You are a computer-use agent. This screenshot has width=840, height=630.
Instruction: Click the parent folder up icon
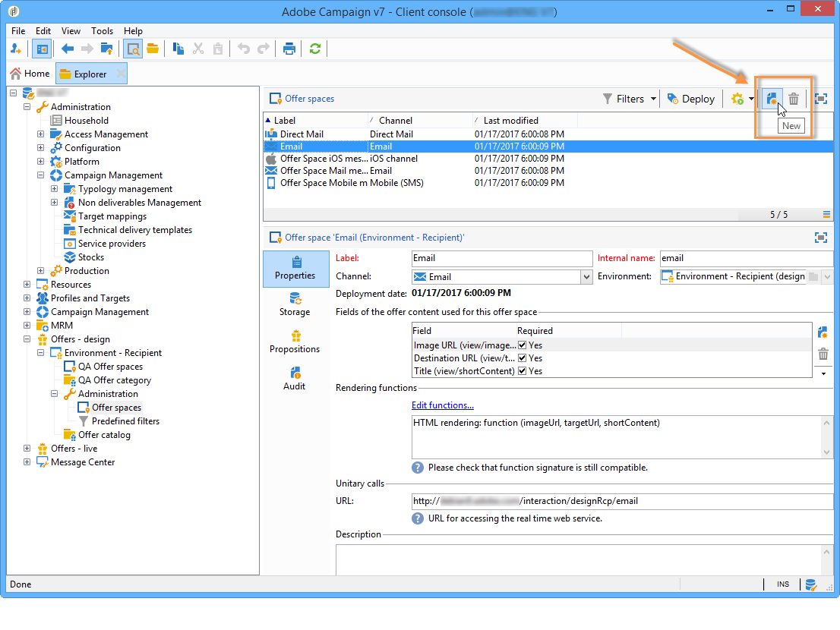pyautogui.click(x=106, y=49)
